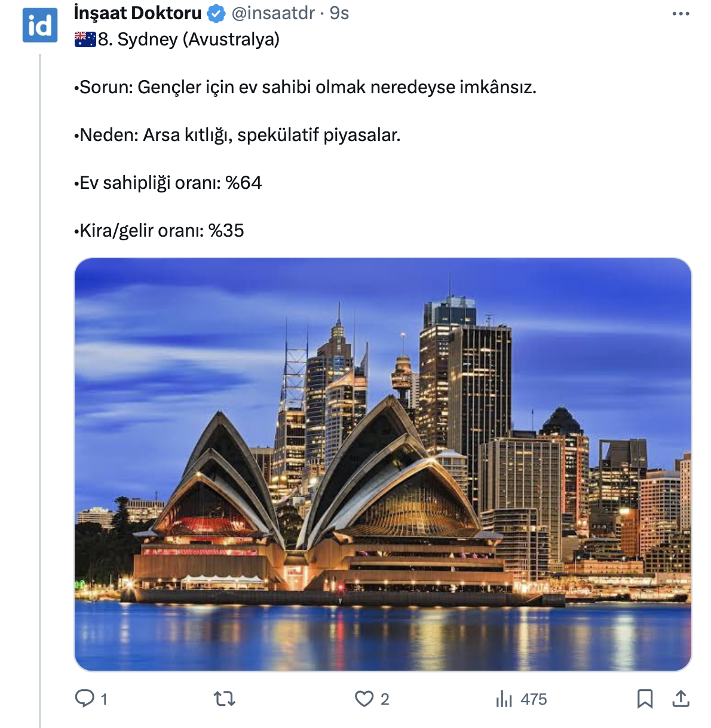
Task: Click the vertical thread connector line
Action: 40,389
